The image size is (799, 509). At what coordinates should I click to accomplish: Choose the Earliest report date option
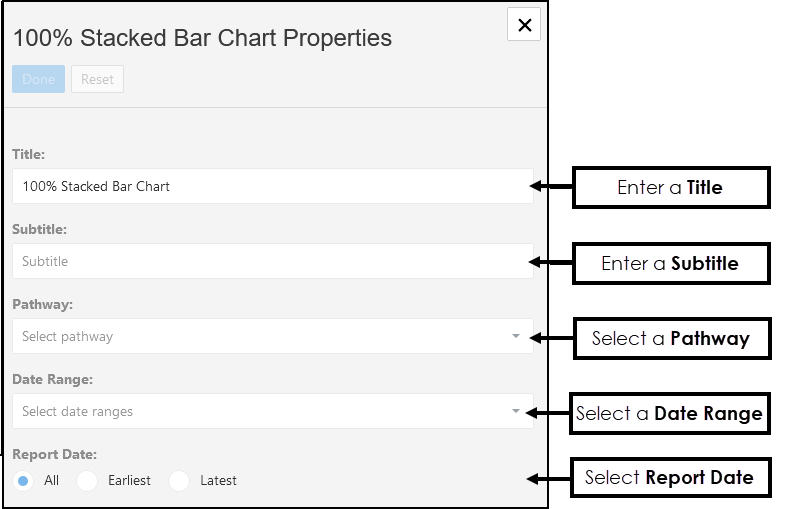88,481
